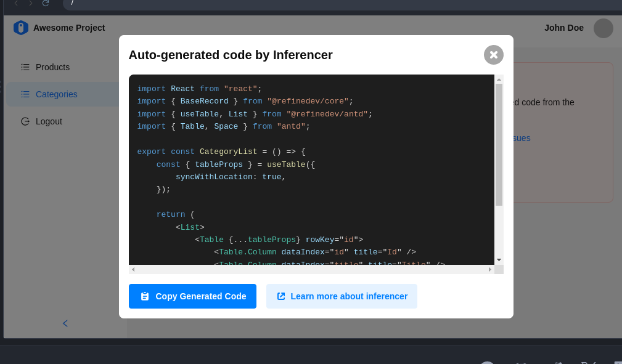622x364 pixels.
Task: Click the code vertical scrollbar down arrow
Action: [499, 260]
